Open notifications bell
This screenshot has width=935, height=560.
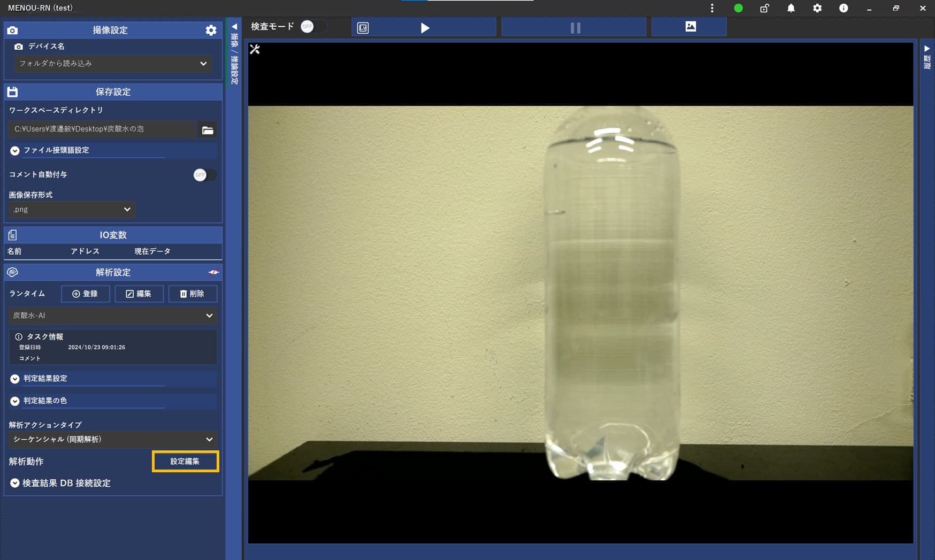click(x=791, y=8)
